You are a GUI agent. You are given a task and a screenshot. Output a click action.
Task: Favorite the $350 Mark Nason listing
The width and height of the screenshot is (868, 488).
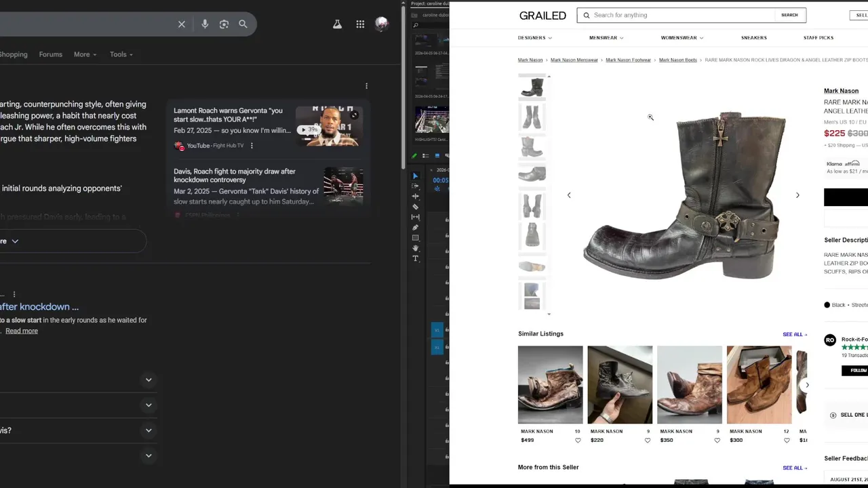pyautogui.click(x=717, y=441)
